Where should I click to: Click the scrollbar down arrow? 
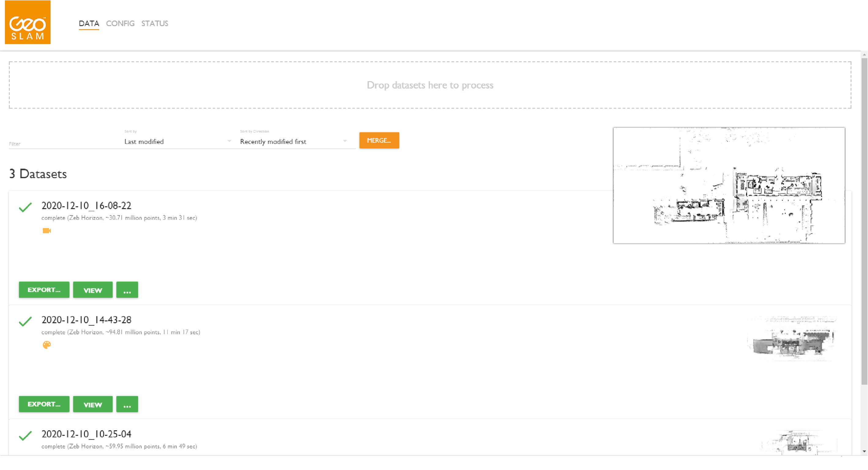coord(864,451)
